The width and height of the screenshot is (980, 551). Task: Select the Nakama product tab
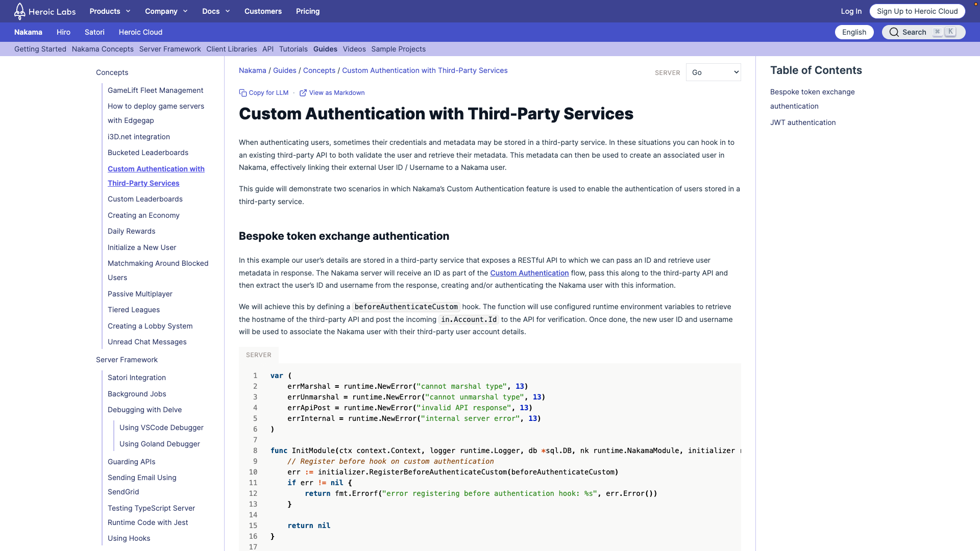point(28,32)
